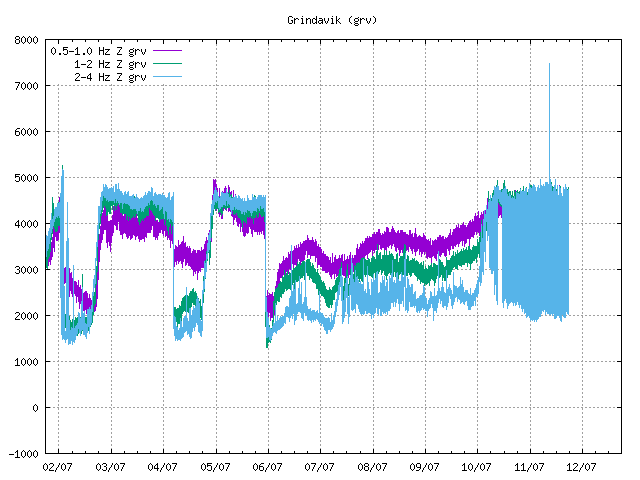Click x-axis date label 08/07
Screen dimensions: 640x480
[x=372, y=467]
